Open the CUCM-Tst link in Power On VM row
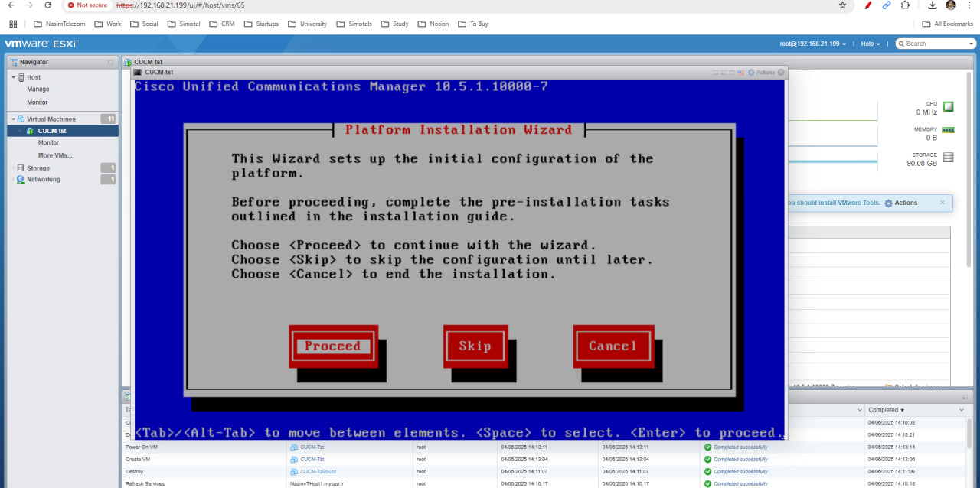980x488 pixels. point(312,447)
